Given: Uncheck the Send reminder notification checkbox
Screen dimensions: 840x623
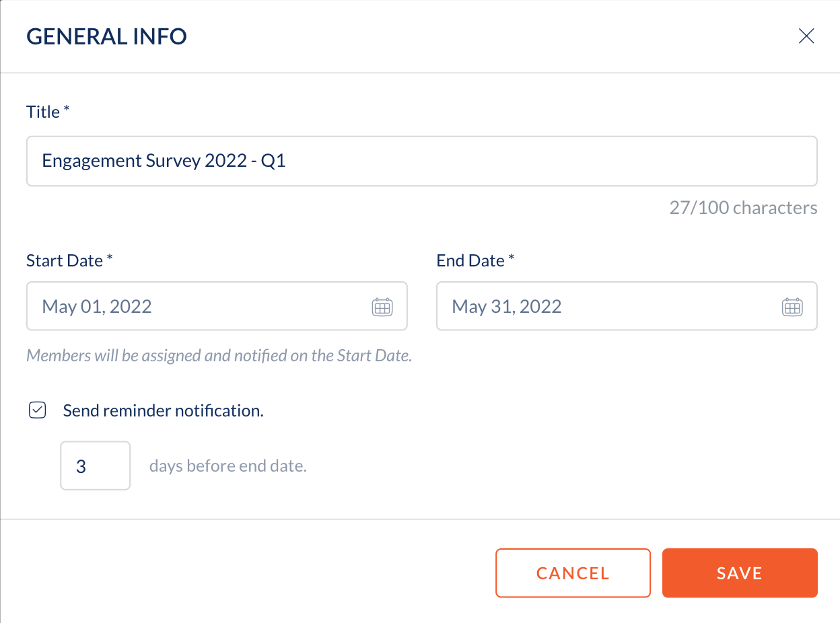Looking at the screenshot, I should click(38, 410).
